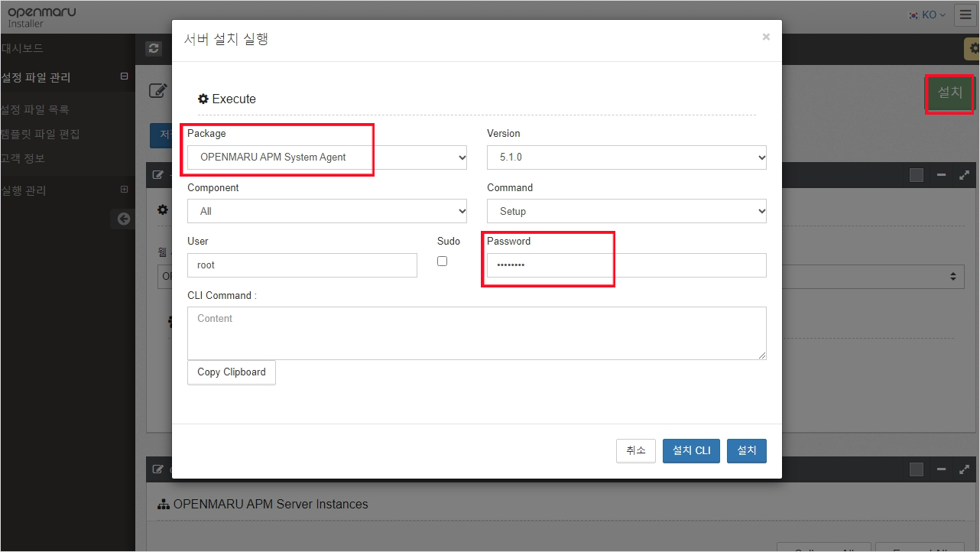Screen dimensions: 980x552
Task: Click the sidebar collapse arrow icon
Action: (123, 219)
